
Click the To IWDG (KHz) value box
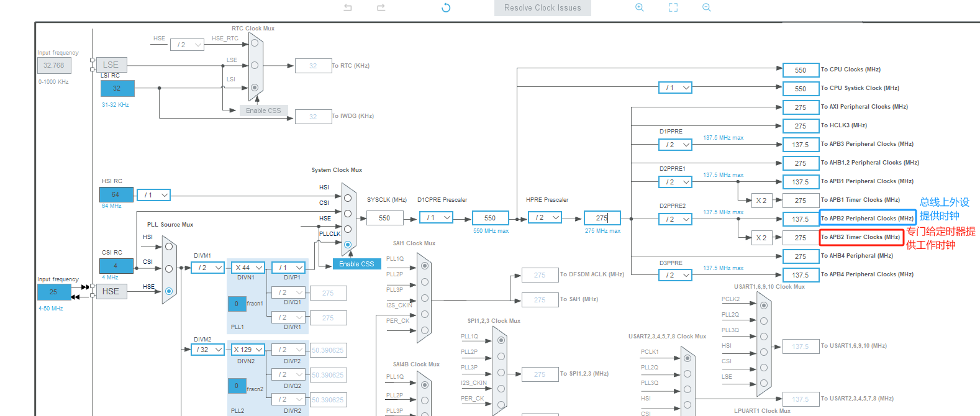pyautogui.click(x=313, y=117)
